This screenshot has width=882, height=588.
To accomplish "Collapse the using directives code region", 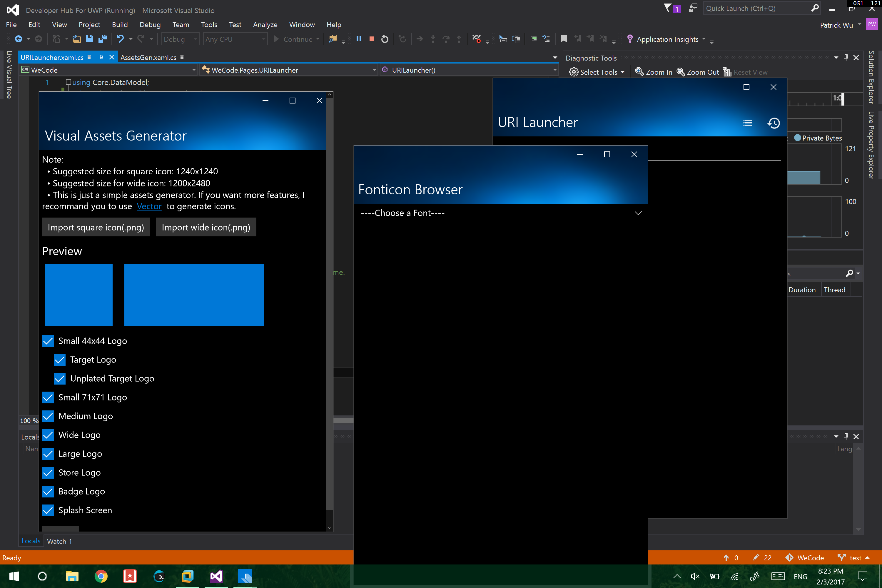I will point(68,82).
